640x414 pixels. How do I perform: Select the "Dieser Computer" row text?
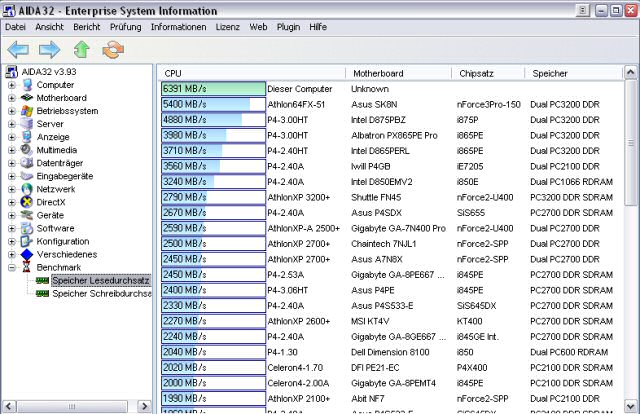click(300, 89)
